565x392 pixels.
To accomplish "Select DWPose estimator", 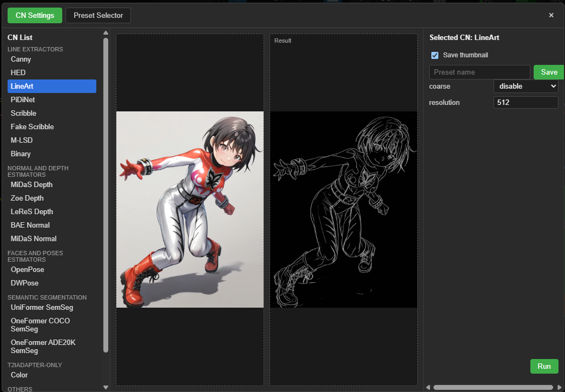I will pyautogui.click(x=52, y=283).
